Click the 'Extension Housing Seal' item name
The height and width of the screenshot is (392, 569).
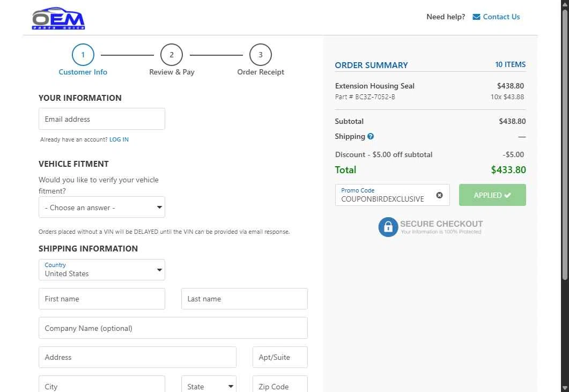(374, 86)
